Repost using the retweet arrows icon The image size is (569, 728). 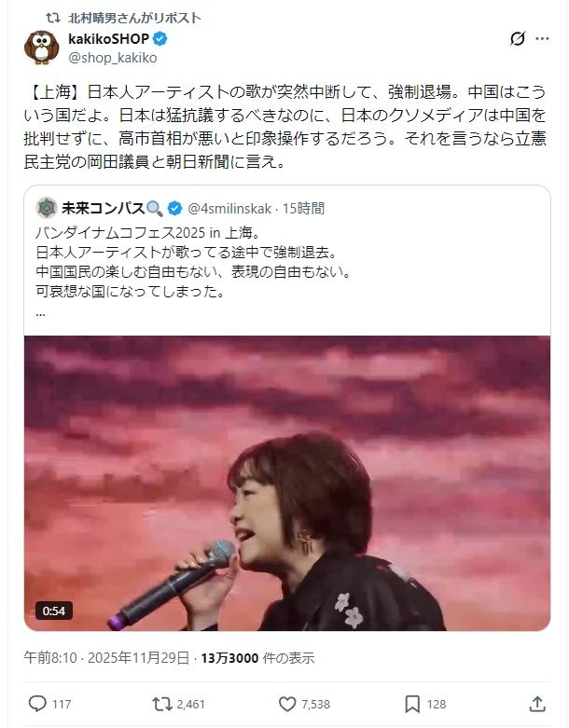pos(162,704)
